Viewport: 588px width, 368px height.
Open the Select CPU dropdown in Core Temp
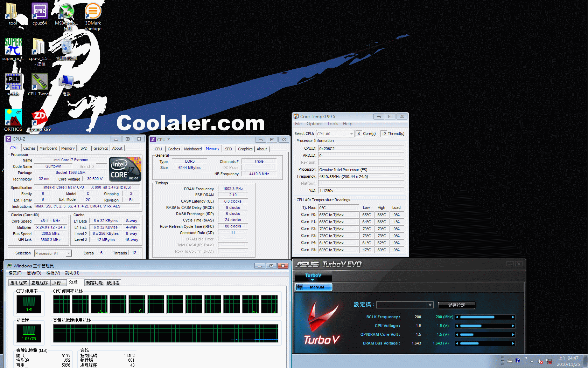coord(335,134)
